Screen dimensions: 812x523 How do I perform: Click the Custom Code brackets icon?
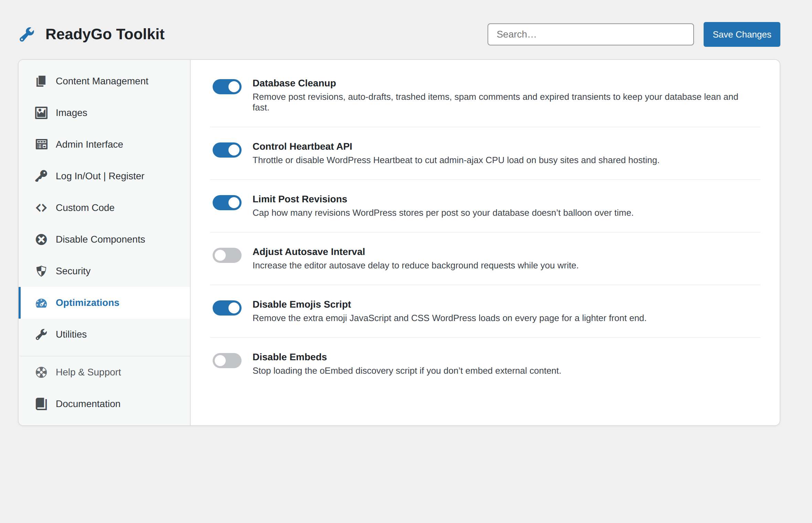(41, 208)
